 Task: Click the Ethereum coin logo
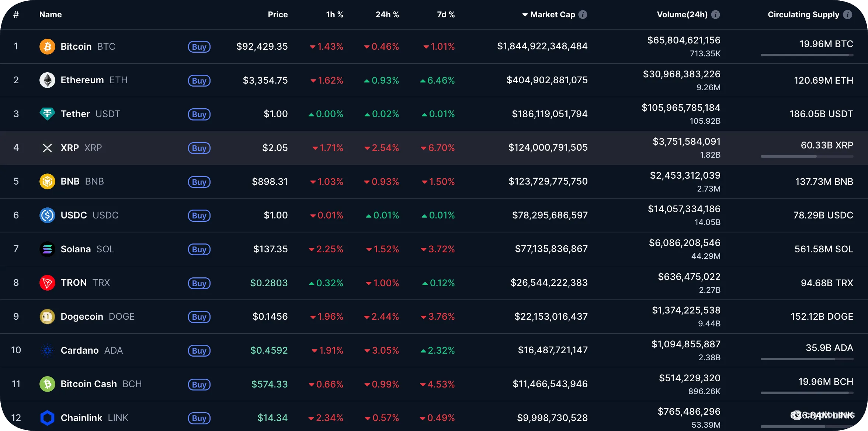[47, 80]
